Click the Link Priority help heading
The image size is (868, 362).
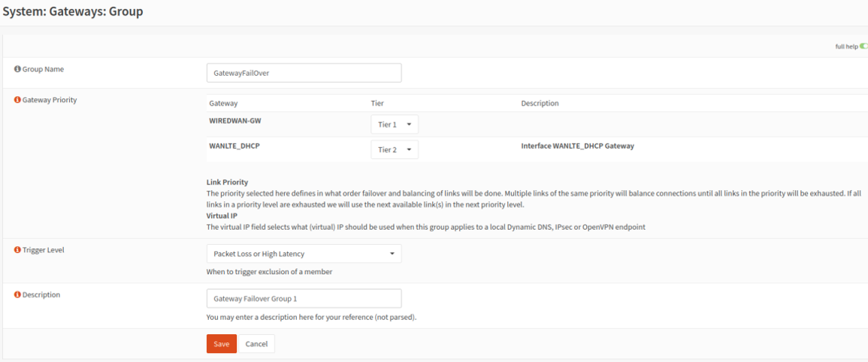click(227, 182)
